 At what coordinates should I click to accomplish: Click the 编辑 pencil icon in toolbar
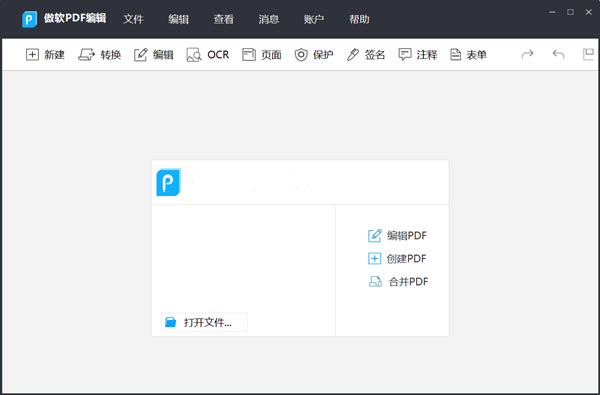140,55
